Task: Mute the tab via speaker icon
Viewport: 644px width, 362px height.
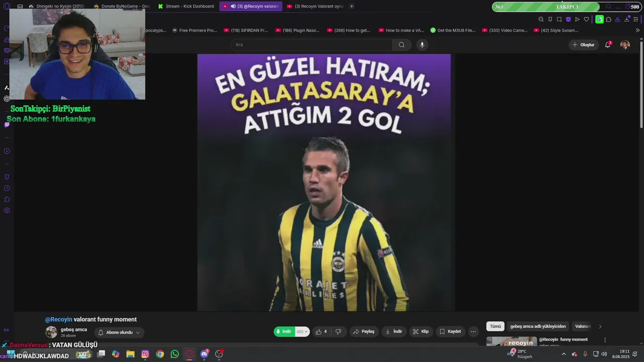Action: (x=233, y=6)
